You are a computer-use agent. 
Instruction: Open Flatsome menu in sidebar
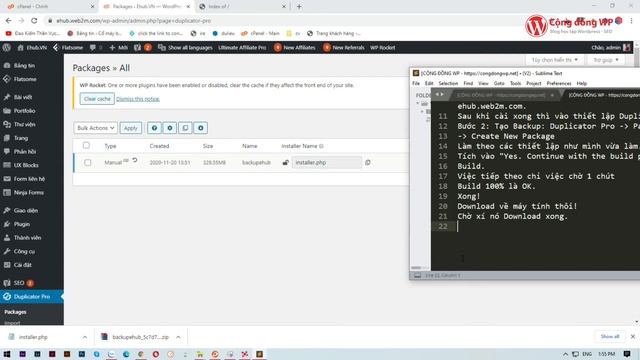pyautogui.click(x=25, y=79)
